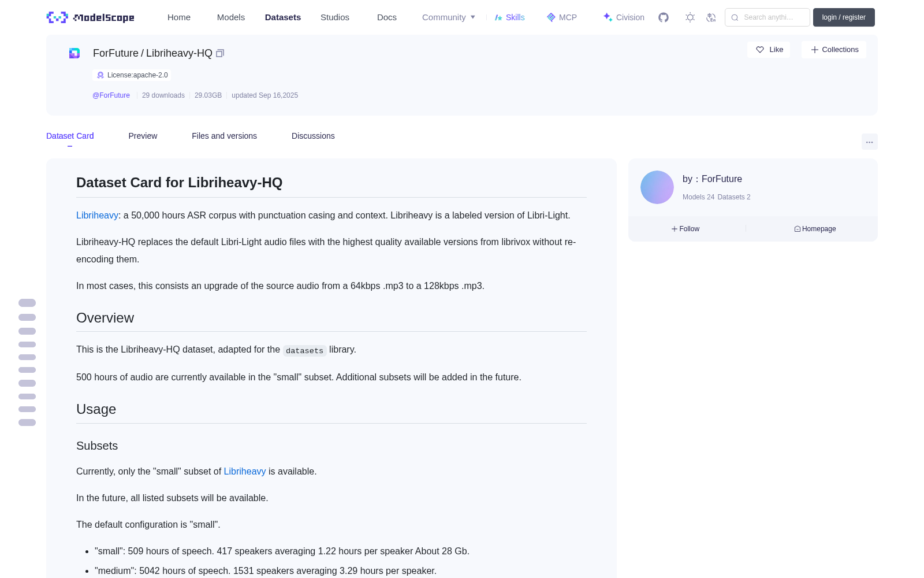This screenshot has height=578, width=924.
Task: Open the Libriheavy link in intro
Action: click(97, 215)
